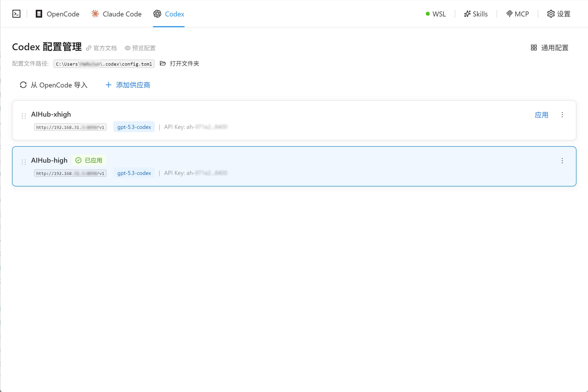Open more options for AIHub-xhigh
Viewport: 588px width, 392px height.
pyautogui.click(x=562, y=115)
